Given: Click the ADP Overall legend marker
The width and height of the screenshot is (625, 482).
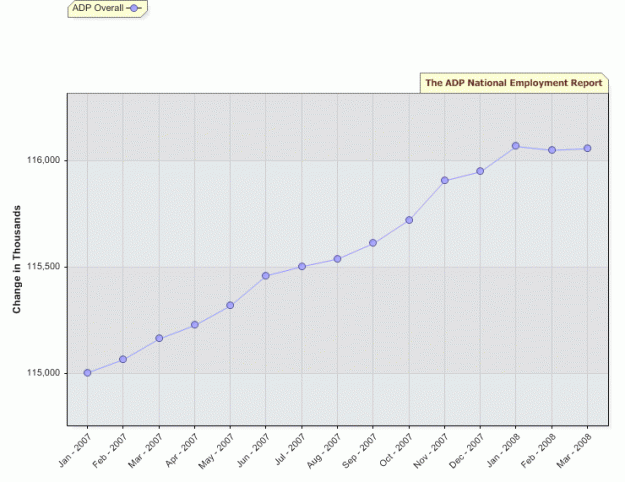Looking at the screenshot, I should (134, 8).
